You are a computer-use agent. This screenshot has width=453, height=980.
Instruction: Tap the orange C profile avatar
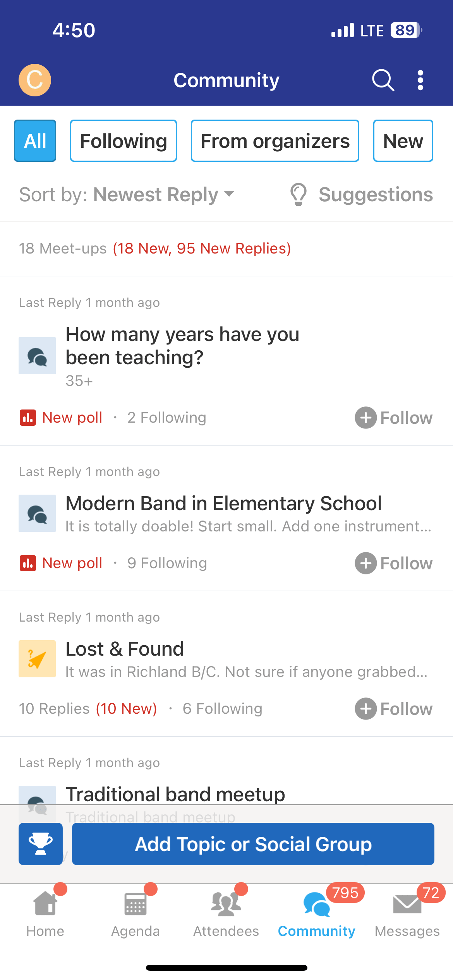35,80
